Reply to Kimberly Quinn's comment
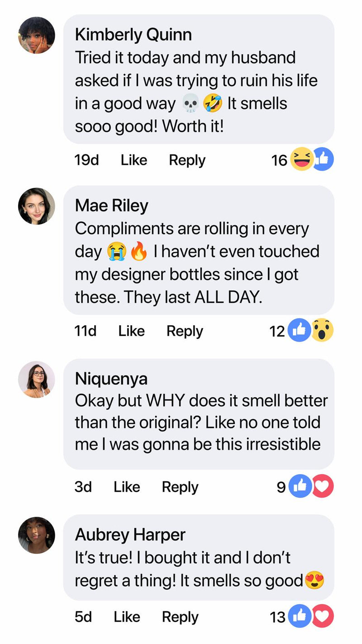362x644 pixels. (187, 160)
